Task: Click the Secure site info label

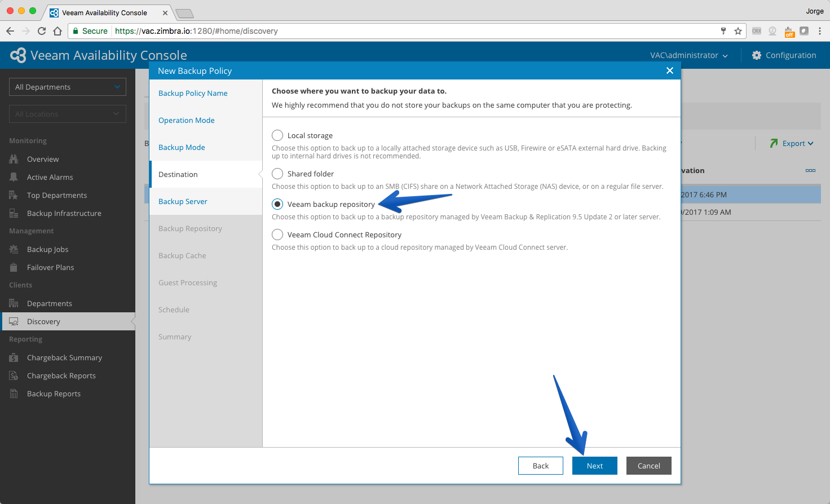Action: coord(90,31)
